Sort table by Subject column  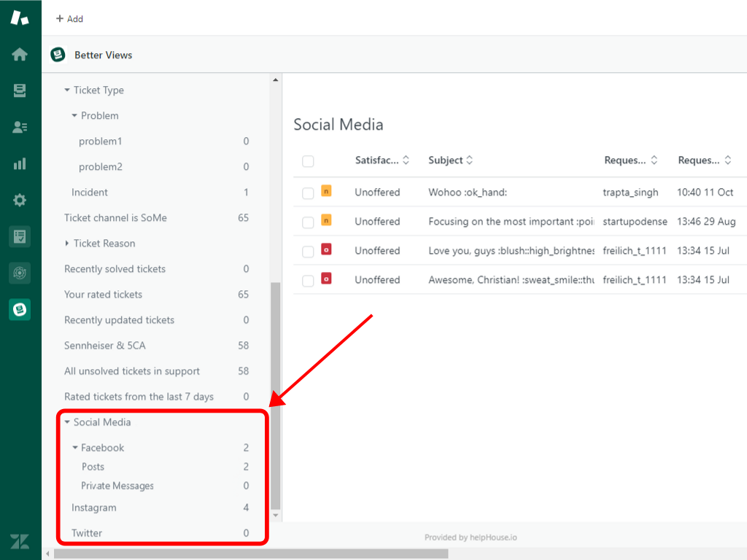[x=450, y=160]
